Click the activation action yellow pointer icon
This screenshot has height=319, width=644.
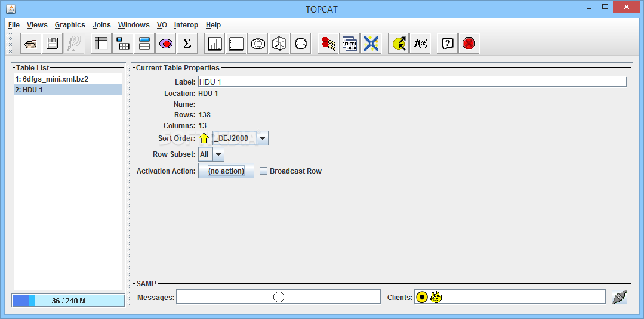pyautogui.click(x=398, y=44)
